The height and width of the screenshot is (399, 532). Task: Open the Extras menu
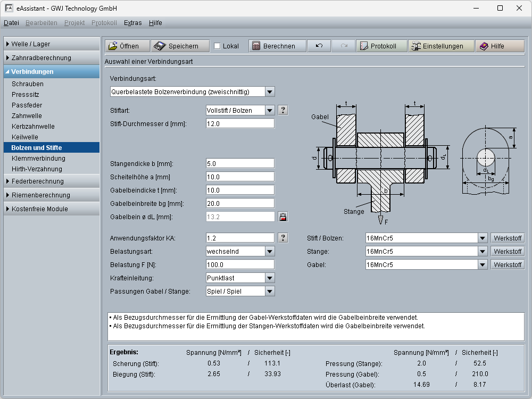tap(132, 23)
